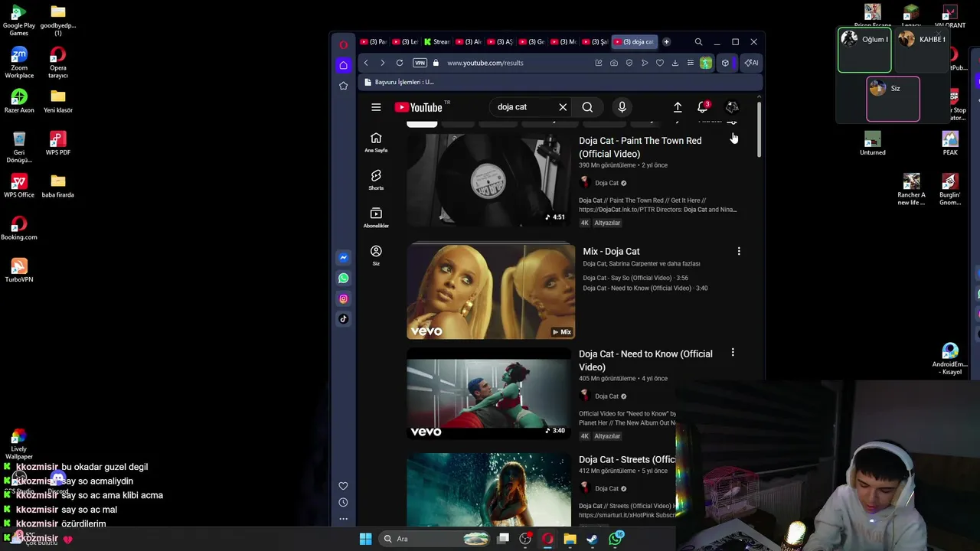The image size is (980, 551).
Task: Open TurboVPN desktop icon
Action: [x=19, y=270]
